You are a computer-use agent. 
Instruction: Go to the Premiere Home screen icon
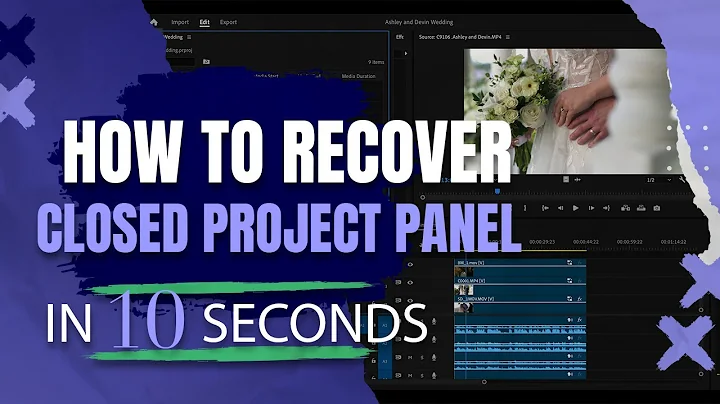pyautogui.click(x=154, y=22)
